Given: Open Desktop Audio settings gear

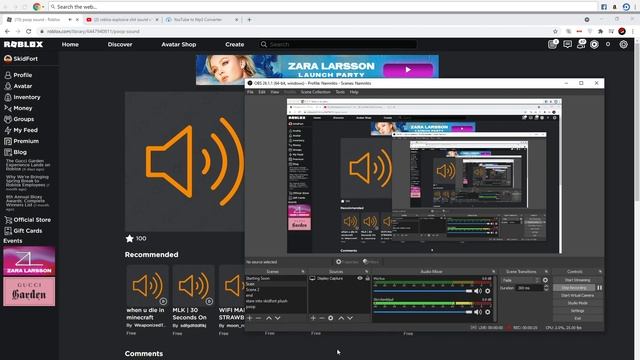Looking at the screenshot, I should pyautogui.click(x=487, y=312).
